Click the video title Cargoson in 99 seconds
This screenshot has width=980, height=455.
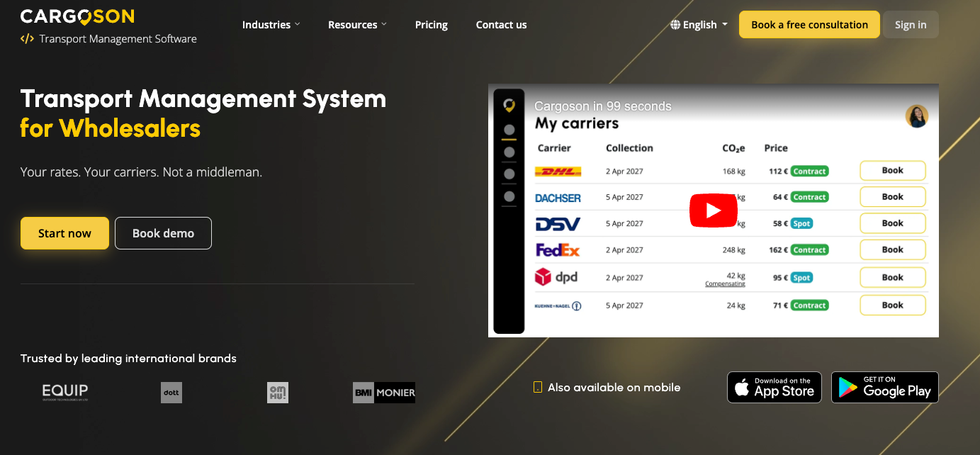603,106
